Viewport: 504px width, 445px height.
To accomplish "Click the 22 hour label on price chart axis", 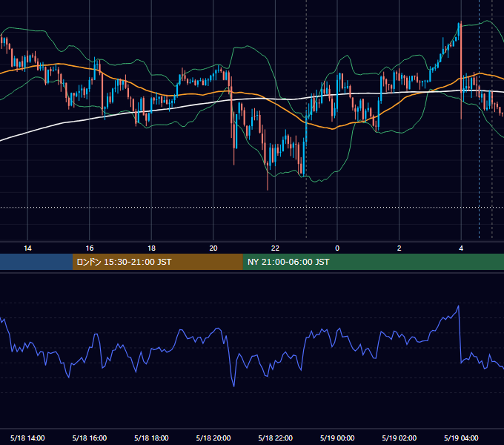I will (275, 248).
